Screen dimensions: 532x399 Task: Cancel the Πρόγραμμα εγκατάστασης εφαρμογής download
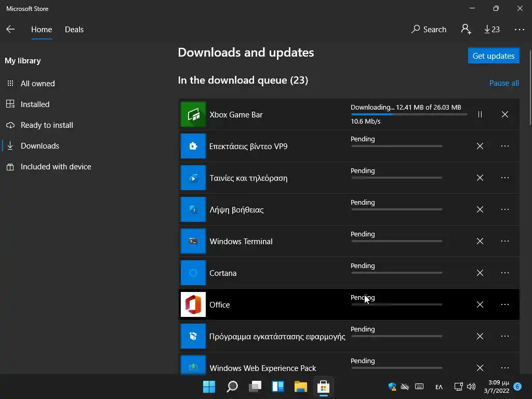click(x=480, y=336)
